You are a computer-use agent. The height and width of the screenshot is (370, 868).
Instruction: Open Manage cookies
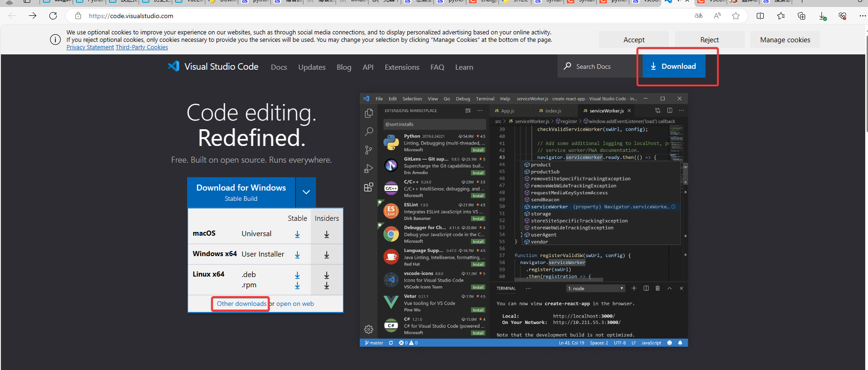[785, 40]
